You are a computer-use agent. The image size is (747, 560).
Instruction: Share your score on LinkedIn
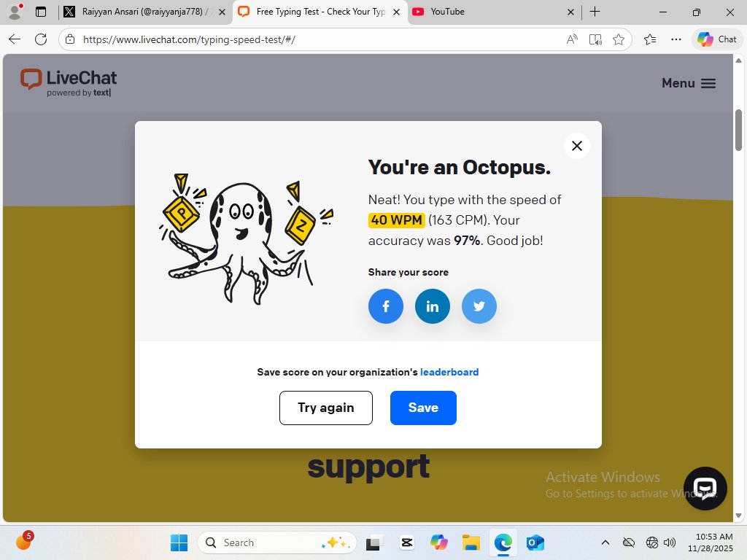[x=433, y=306]
